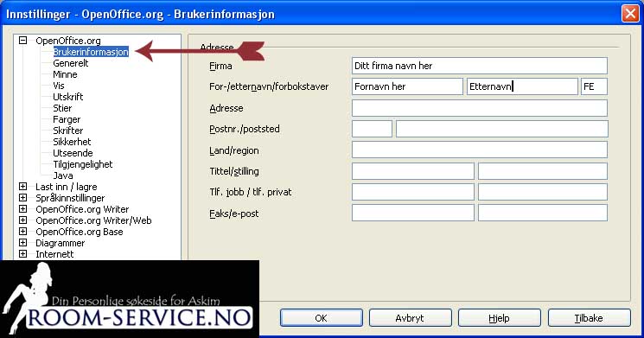This screenshot has height=338, width=644.
Task: Open the Sikkerhet settings page
Action: (72, 142)
